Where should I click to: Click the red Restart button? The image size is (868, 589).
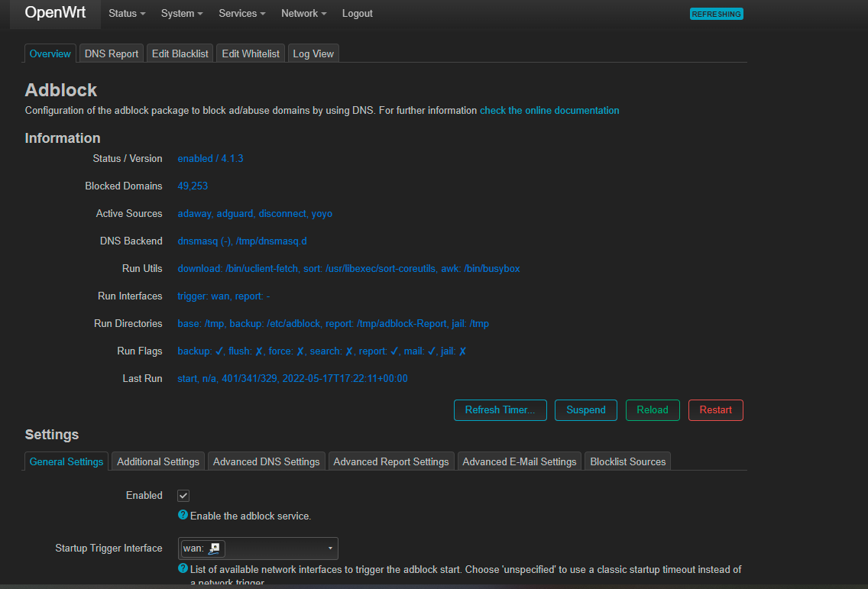pyautogui.click(x=715, y=410)
